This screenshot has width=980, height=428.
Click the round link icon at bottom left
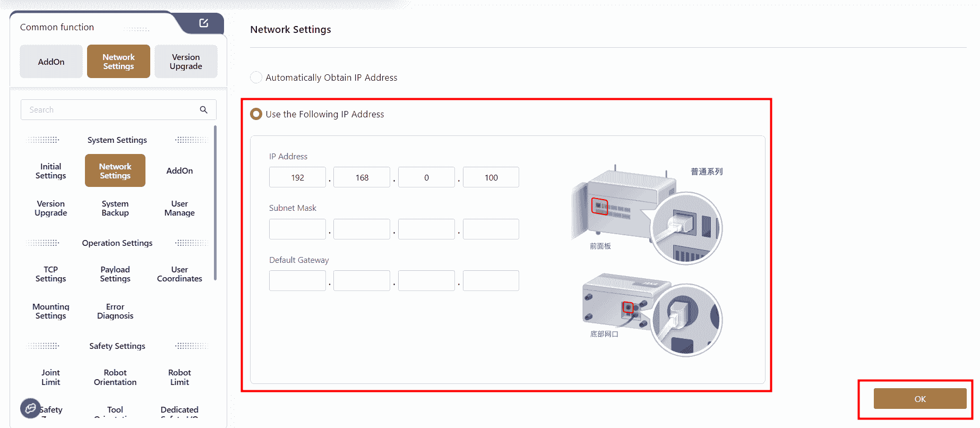point(30,408)
